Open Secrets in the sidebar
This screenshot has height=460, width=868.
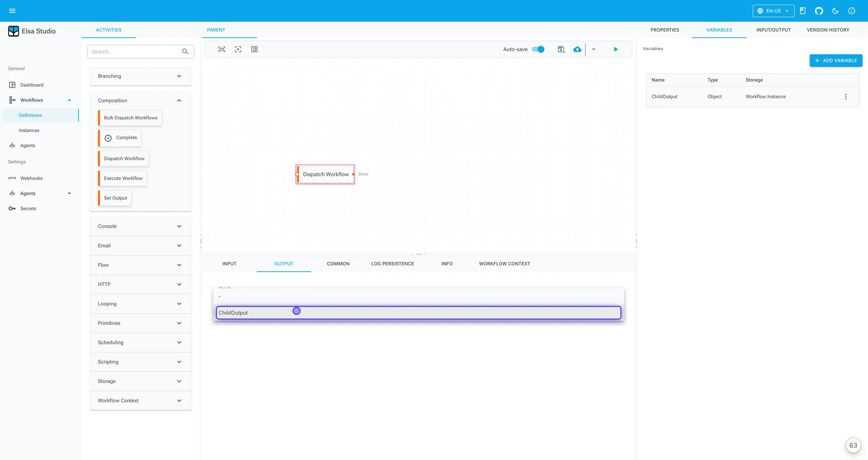(x=41, y=209)
